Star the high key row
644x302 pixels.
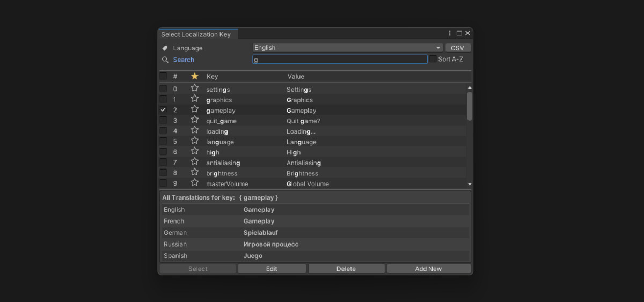195,151
